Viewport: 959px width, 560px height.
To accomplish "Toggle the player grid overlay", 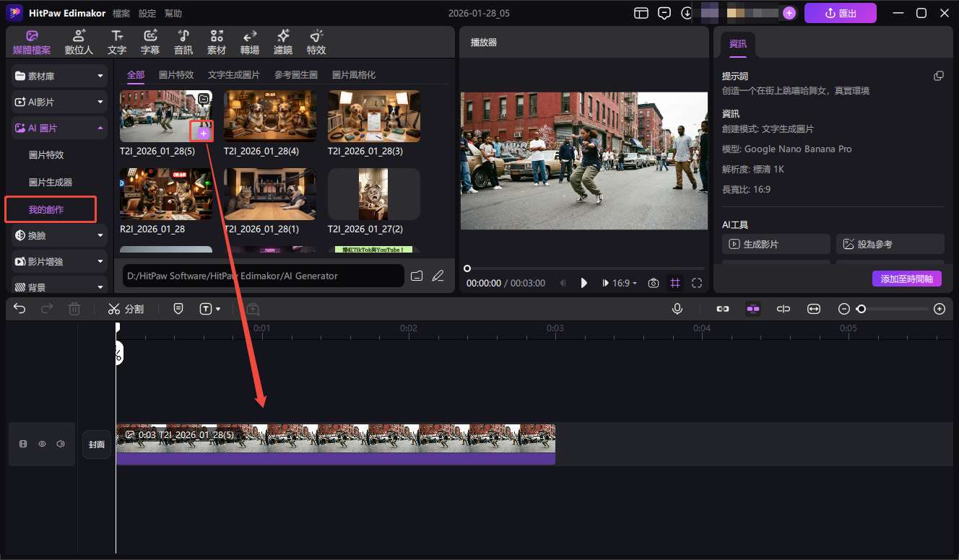I will [x=675, y=284].
